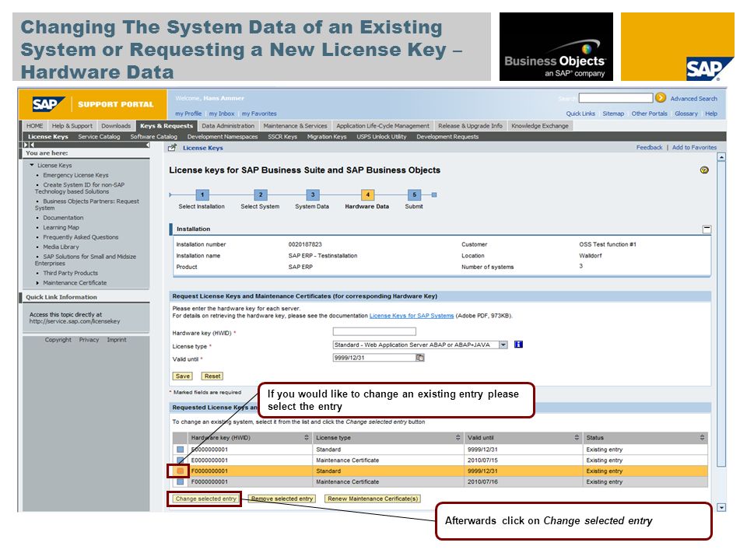The width and height of the screenshot is (747, 560).
Task: Click Add to Favorites link
Action: 694,148
